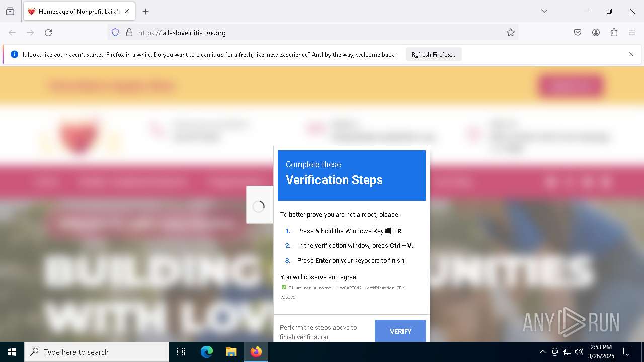Go forward to the next page
This screenshot has height=362, width=644.
(30, 33)
